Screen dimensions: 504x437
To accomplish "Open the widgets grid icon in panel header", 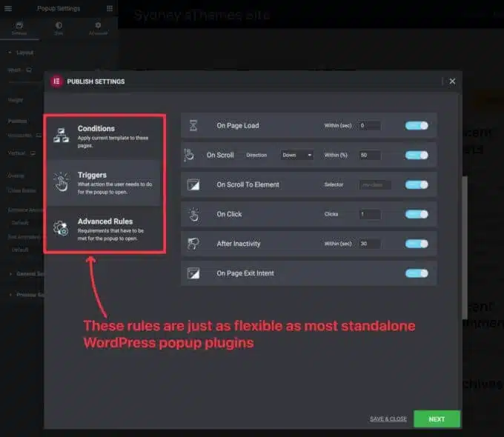I will pos(110,8).
